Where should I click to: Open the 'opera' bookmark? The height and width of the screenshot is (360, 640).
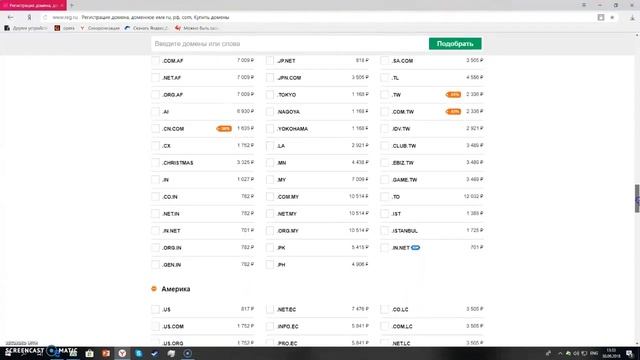pos(65,28)
